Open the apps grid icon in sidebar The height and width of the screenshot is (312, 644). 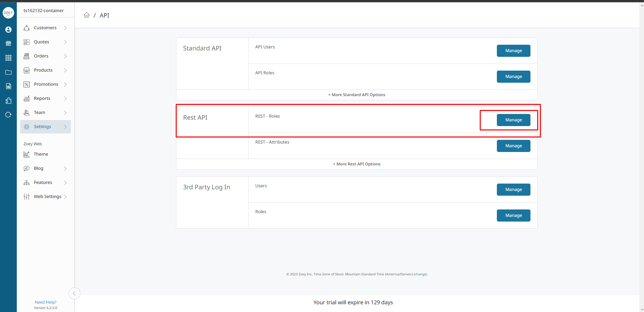(x=8, y=57)
